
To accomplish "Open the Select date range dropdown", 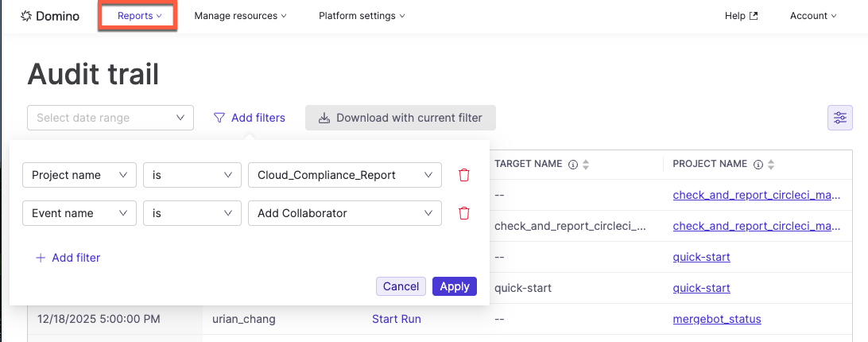I will pyautogui.click(x=110, y=118).
